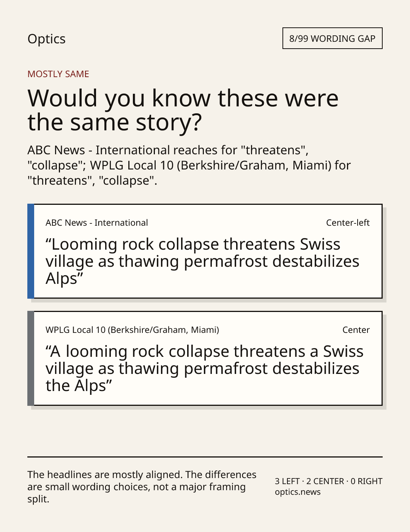This screenshot has width=410, height=532.
Task: Click the Center-left bias label
Action: coord(348,223)
